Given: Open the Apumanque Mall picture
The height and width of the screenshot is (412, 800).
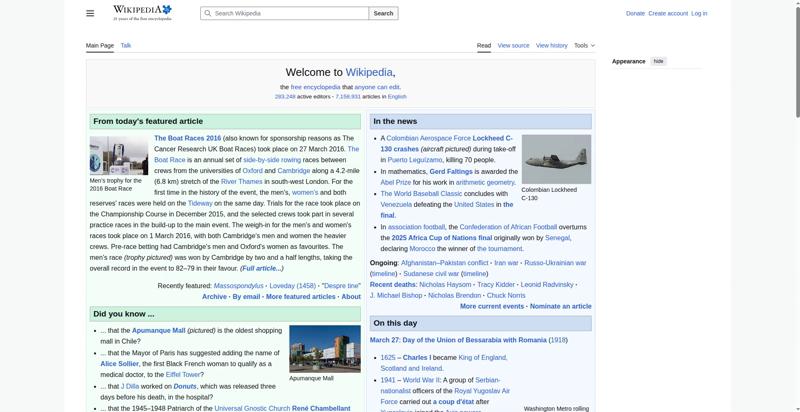Looking at the screenshot, I should click(324, 348).
